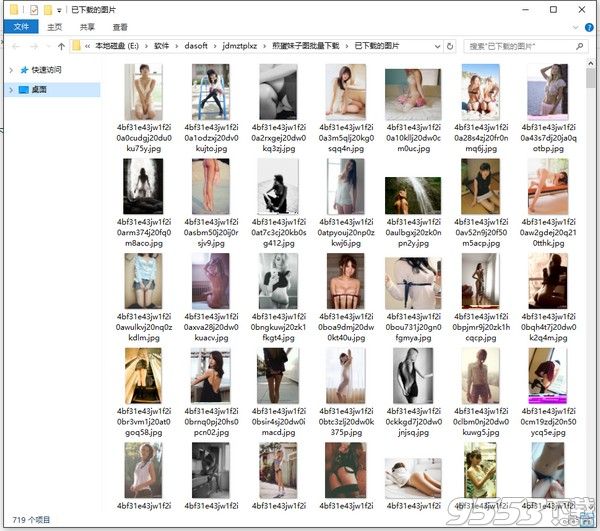Expand the 快速访问 tree node
600x531 pixels.
[x=11, y=70]
